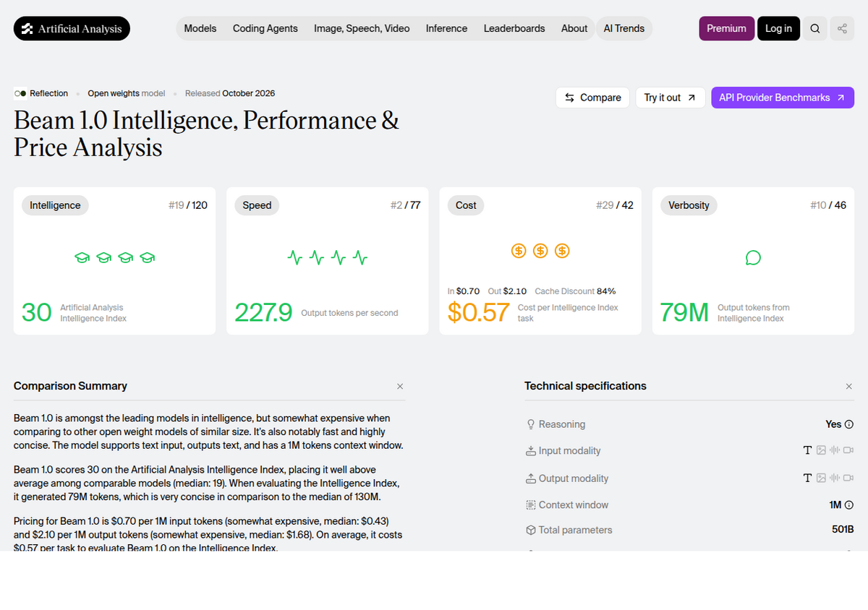Click the speech bubble Verbosity icon
This screenshot has width=868, height=610.
pos(753,257)
